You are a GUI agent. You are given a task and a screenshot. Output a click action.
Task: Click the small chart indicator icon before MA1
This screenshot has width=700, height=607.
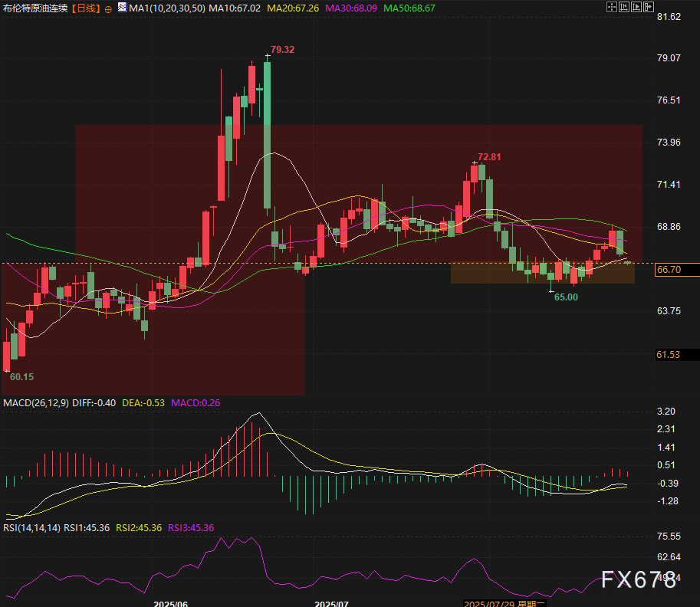pyautogui.click(x=122, y=8)
